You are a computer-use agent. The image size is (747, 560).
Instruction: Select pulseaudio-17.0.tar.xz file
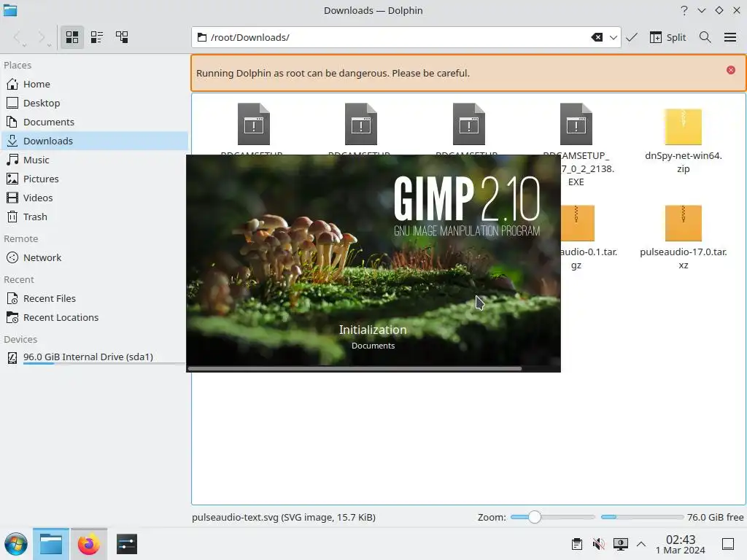[683, 237]
